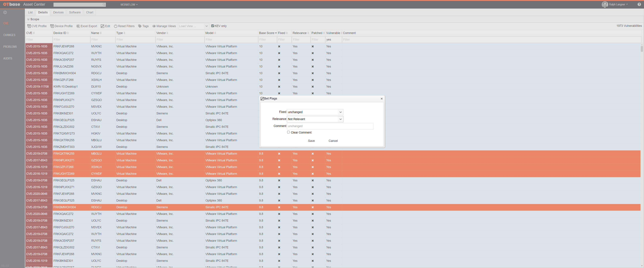Click Optiplex 380 in CVE-2017-8543 row
Image resolution: width=644 pixels, height=268 pixels.
[213, 200]
